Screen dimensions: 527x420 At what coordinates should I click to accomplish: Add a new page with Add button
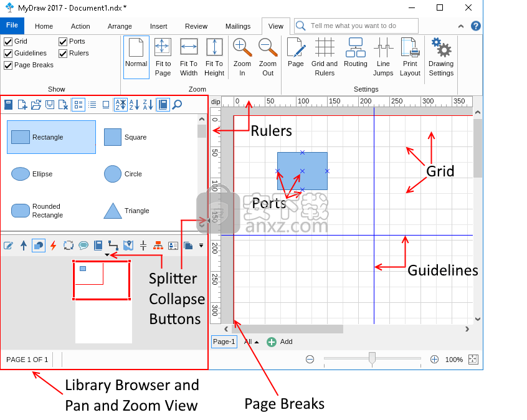pyautogui.click(x=280, y=342)
